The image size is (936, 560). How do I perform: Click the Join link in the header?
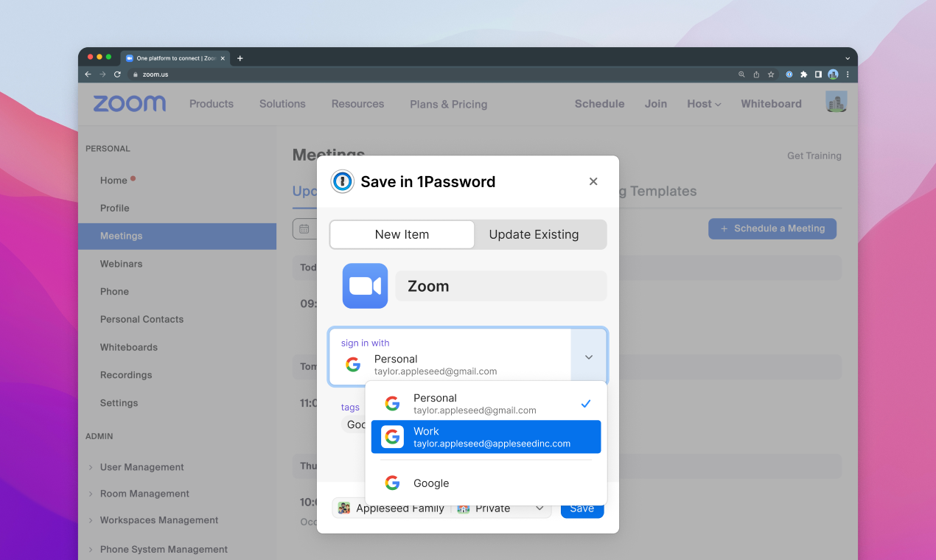656,104
